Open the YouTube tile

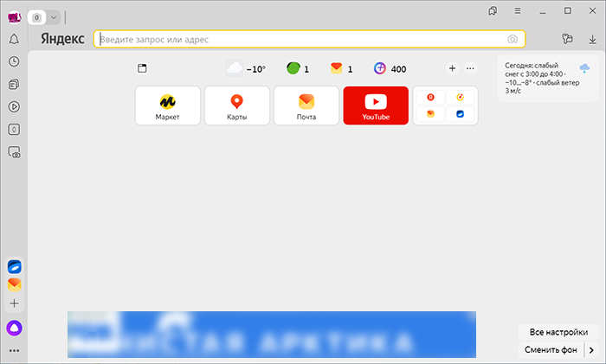(376, 105)
